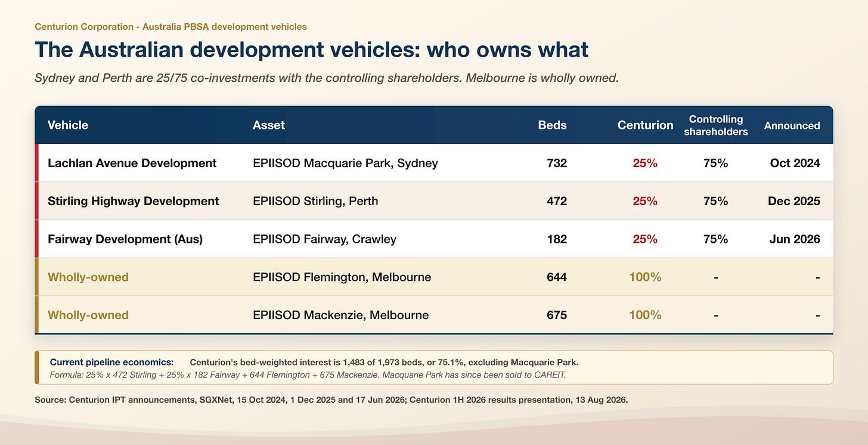868x445 pixels.
Task: Click the 'Announced' column header
Action: (x=792, y=125)
